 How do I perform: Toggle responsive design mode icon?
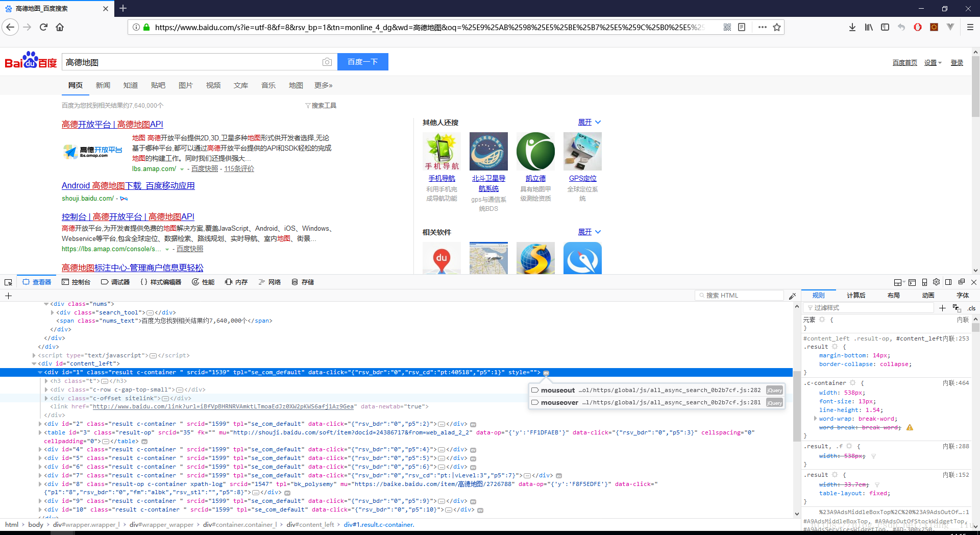point(924,282)
